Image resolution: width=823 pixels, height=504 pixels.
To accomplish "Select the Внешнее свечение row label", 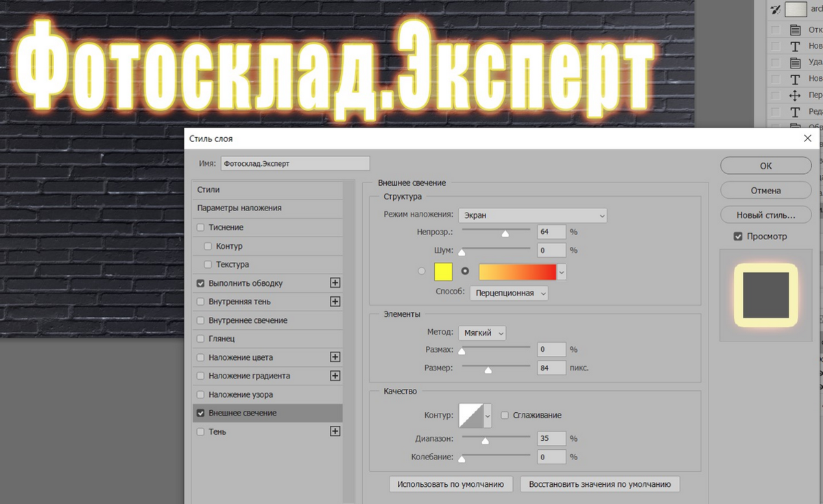I will coord(243,413).
